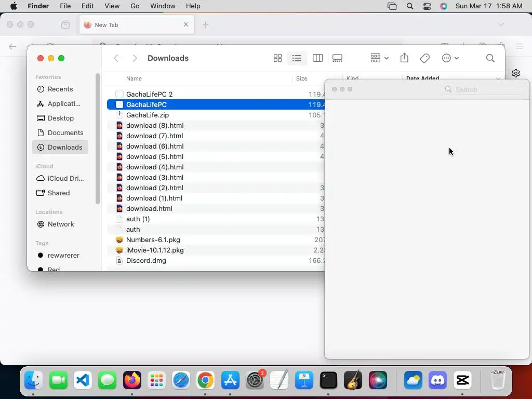The width and height of the screenshot is (532, 399).
Task: Open the File menu
Action: pos(65,6)
